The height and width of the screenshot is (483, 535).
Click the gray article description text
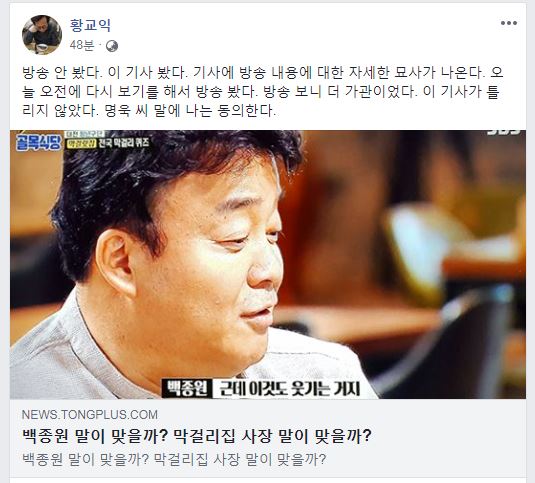pos(174,459)
